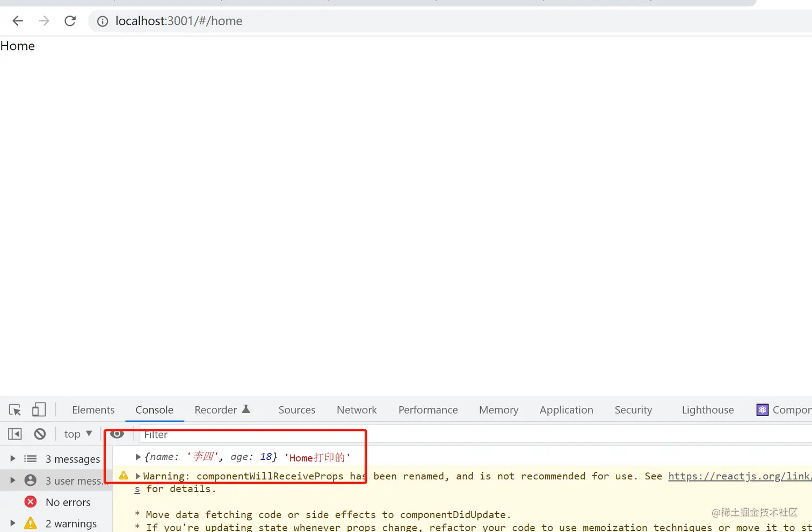Image resolution: width=812 pixels, height=532 pixels.
Task: Open the React Components tab
Action: pyautogui.click(x=785, y=410)
